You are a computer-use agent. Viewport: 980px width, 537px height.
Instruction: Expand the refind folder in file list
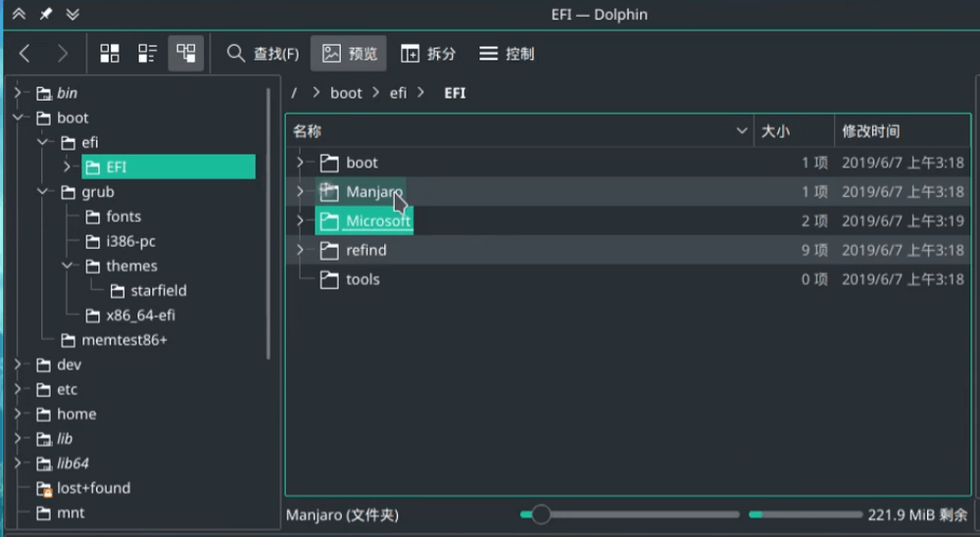[x=301, y=251]
